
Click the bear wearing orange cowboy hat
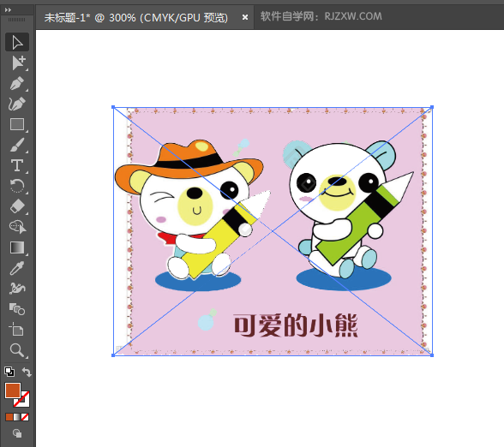(192, 211)
